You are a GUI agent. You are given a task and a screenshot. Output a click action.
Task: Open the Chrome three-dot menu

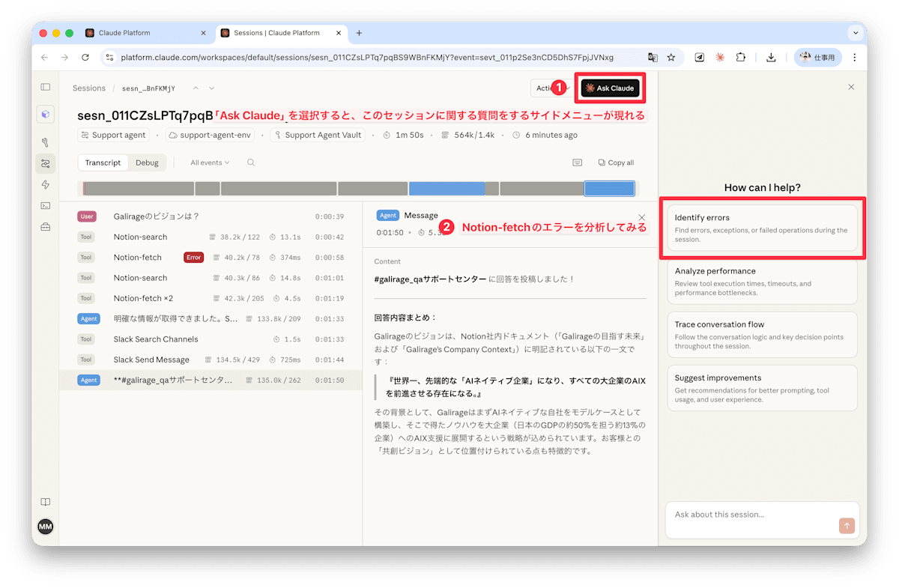[855, 57]
